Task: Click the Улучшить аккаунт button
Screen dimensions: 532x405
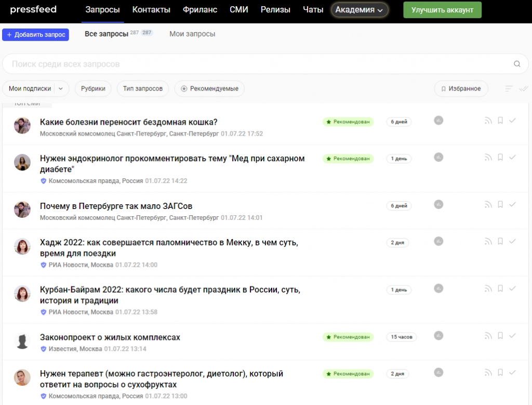Action: [442, 10]
